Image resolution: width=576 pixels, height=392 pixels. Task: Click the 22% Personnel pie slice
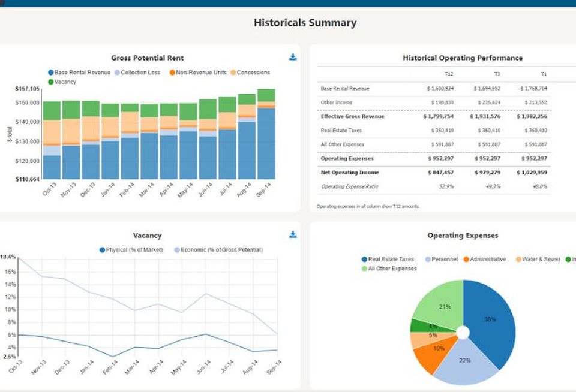(x=465, y=360)
